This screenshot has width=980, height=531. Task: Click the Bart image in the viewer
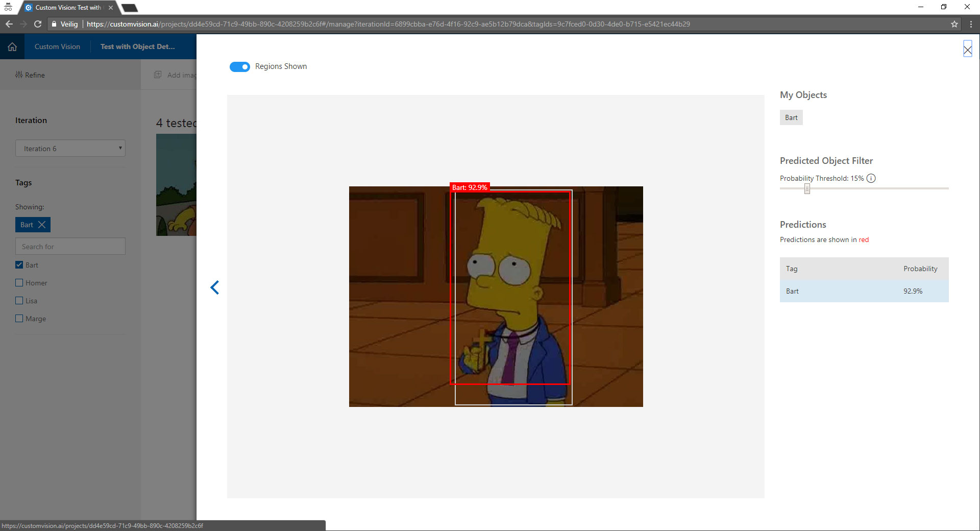pos(496,297)
